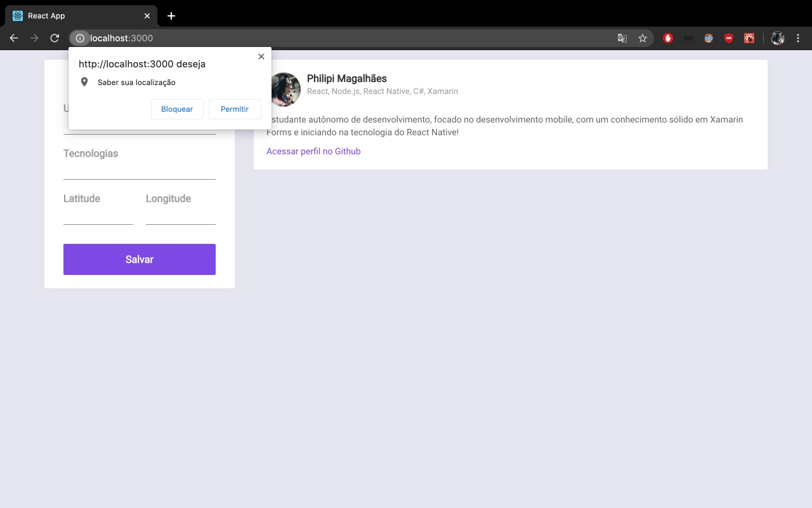
Task: Click the Latitude label
Action: (x=82, y=199)
